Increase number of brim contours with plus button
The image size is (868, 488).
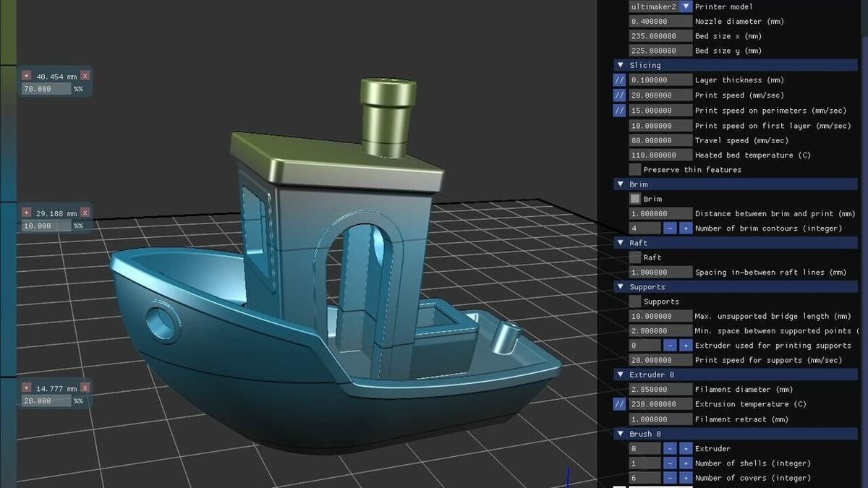[x=685, y=228]
